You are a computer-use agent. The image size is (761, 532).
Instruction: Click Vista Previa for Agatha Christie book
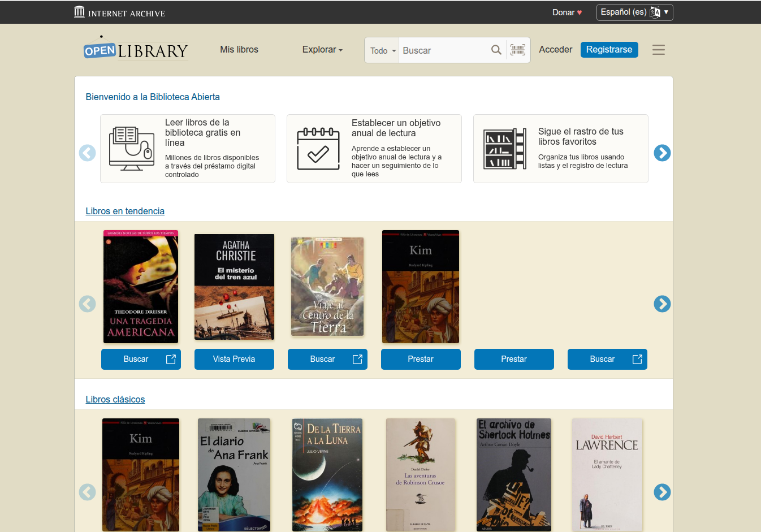(234, 359)
